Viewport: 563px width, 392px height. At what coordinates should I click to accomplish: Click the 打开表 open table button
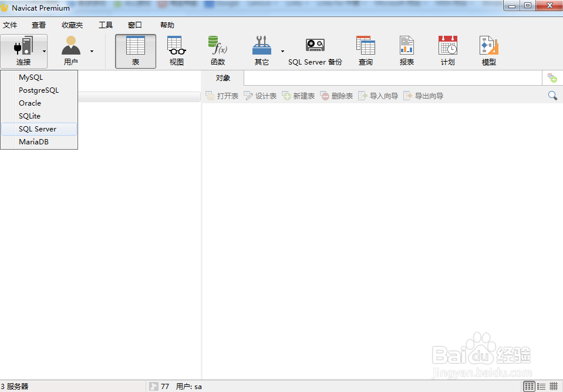(222, 96)
